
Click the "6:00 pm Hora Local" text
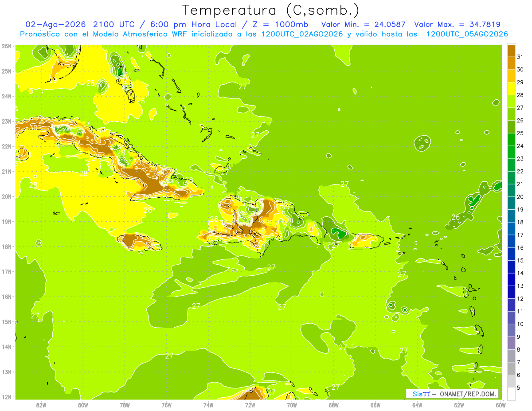193,24
